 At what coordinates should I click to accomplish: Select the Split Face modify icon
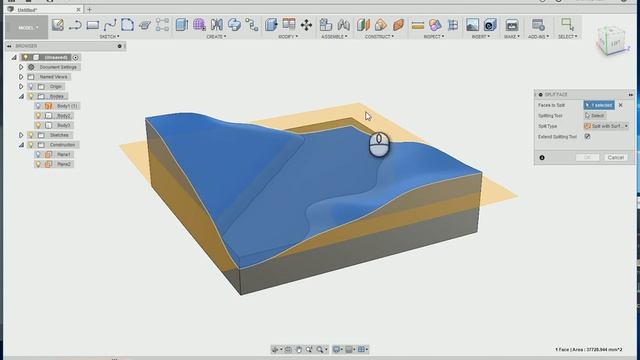point(289,24)
